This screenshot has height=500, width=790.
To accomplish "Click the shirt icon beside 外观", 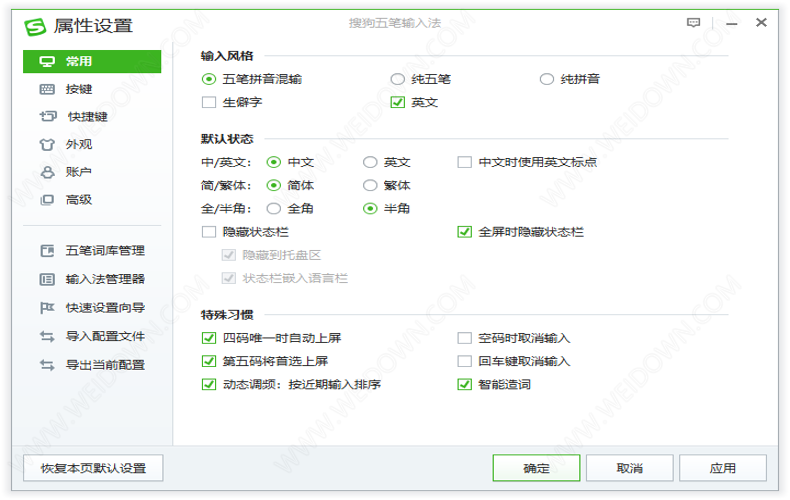I will (47, 145).
